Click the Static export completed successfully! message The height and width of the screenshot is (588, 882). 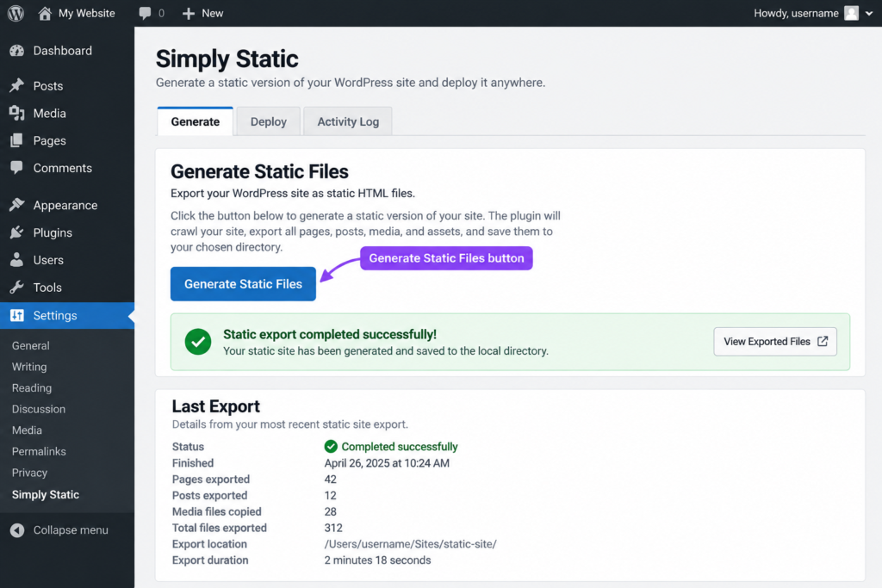pyautogui.click(x=330, y=335)
